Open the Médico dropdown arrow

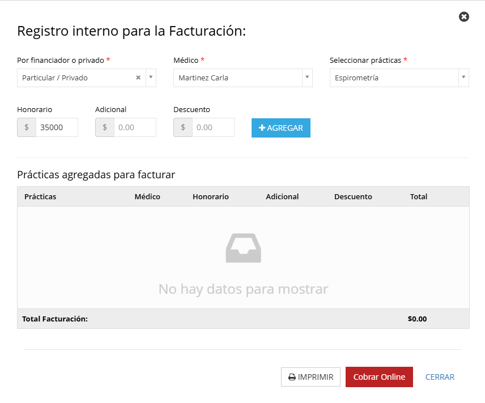pyautogui.click(x=307, y=77)
